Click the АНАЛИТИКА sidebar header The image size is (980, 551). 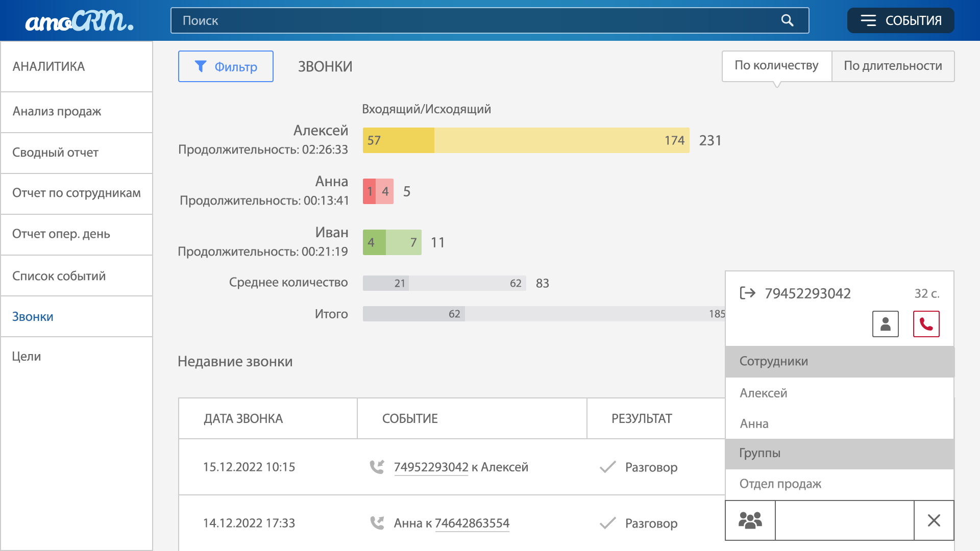pyautogui.click(x=77, y=66)
